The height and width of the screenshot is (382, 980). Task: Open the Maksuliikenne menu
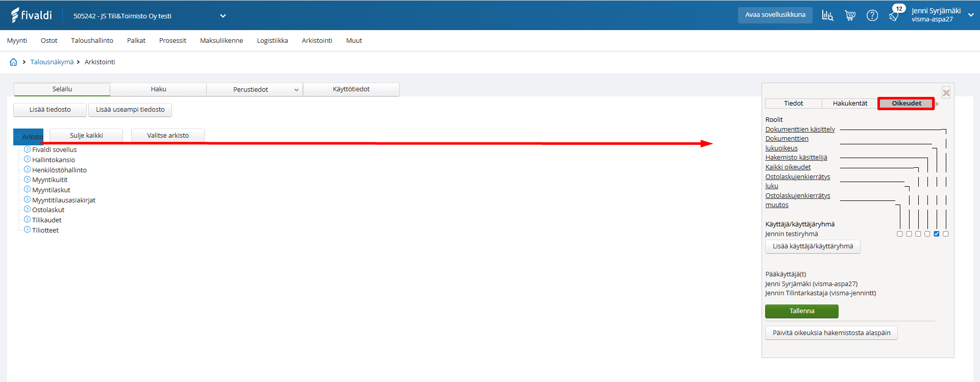222,41
